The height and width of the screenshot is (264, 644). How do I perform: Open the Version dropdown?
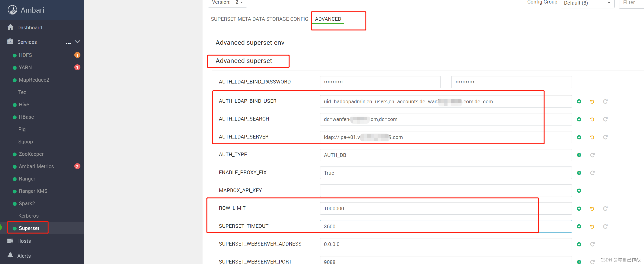pos(239,3)
